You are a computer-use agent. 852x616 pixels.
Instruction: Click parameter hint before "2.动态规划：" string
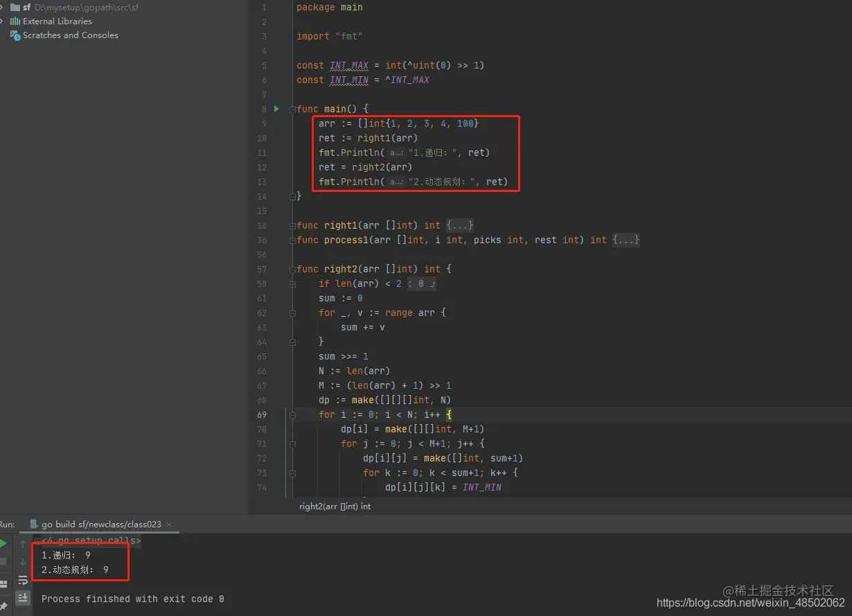[396, 182]
